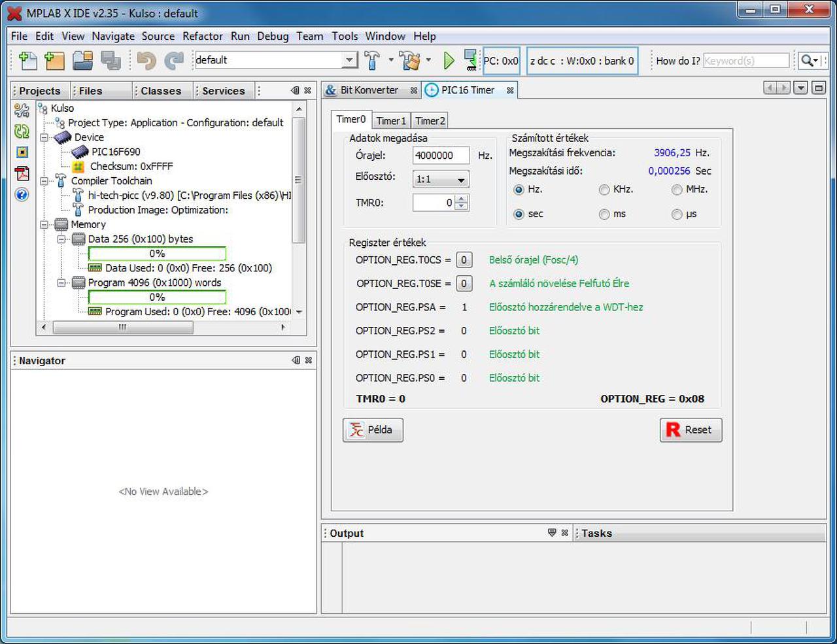Minimize the Navigator panel

pos(296,360)
